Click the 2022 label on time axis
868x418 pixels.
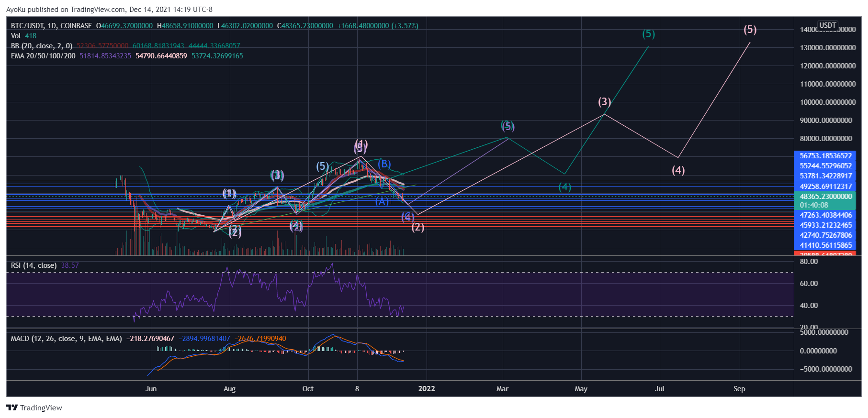pos(427,389)
